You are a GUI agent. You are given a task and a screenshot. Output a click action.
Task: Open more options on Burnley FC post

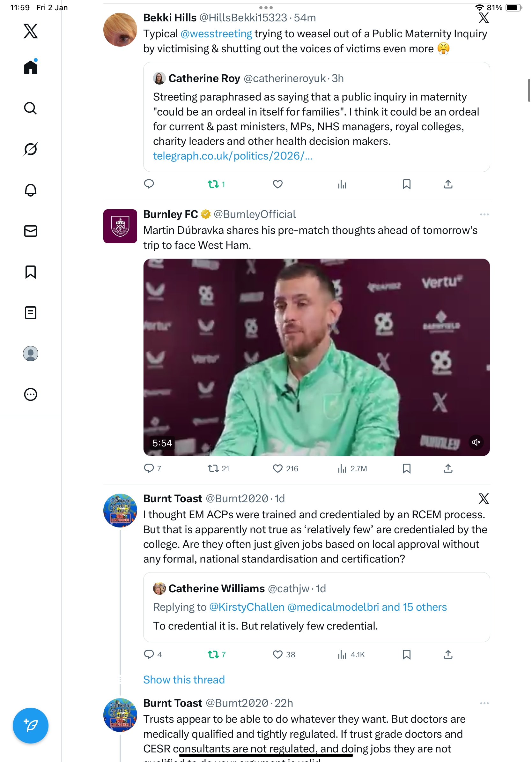click(x=484, y=214)
